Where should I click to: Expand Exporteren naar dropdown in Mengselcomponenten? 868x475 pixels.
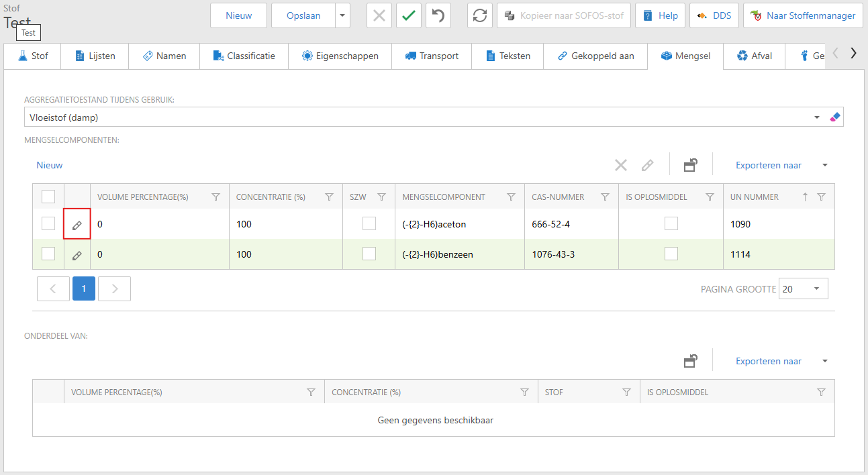point(824,165)
